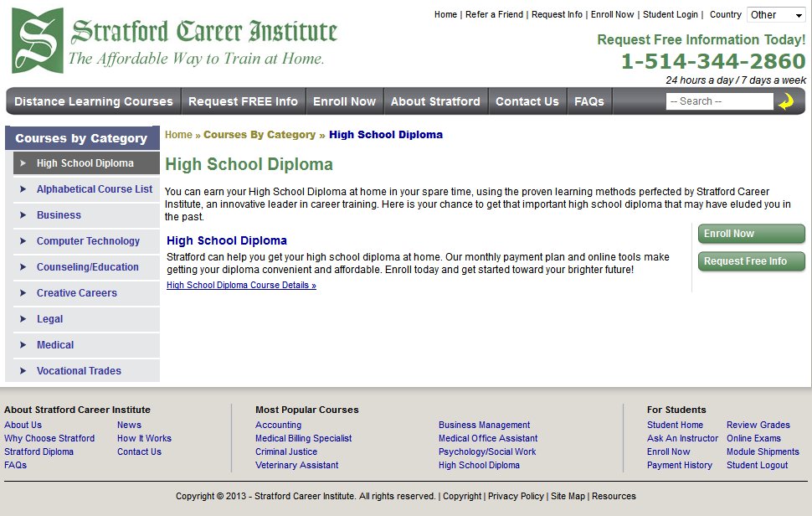Viewport: 812px width, 516px height.
Task: Click arrow beside Computer Technology
Action: pyautogui.click(x=23, y=241)
